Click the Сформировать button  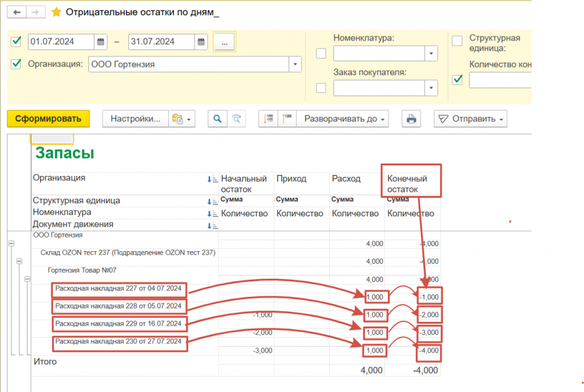click(x=48, y=119)
